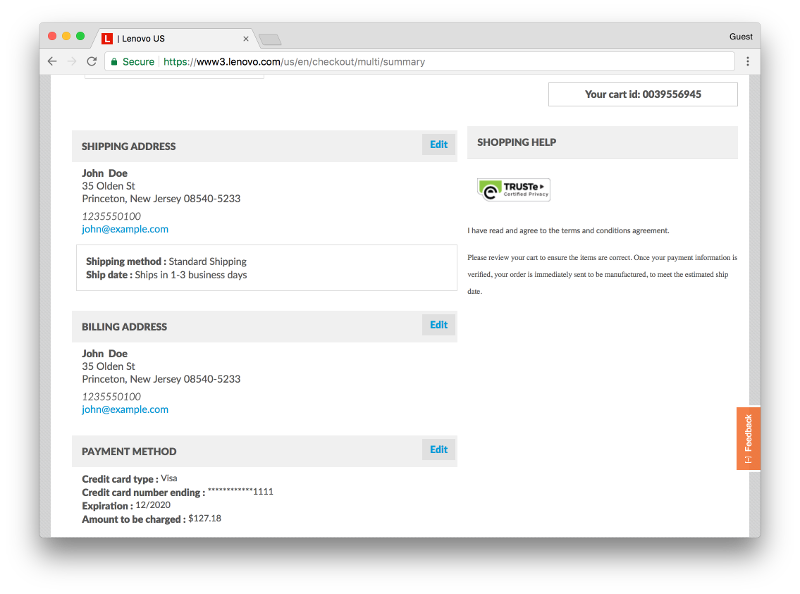
Task: Click the billing phone number 1235550100
Action: coord(111,397)
